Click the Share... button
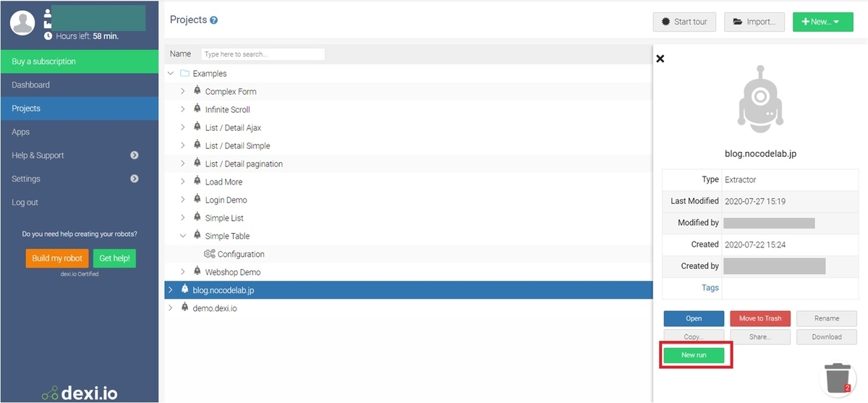The width and height of the screenshot is (868, 403). tap(760, 337)
